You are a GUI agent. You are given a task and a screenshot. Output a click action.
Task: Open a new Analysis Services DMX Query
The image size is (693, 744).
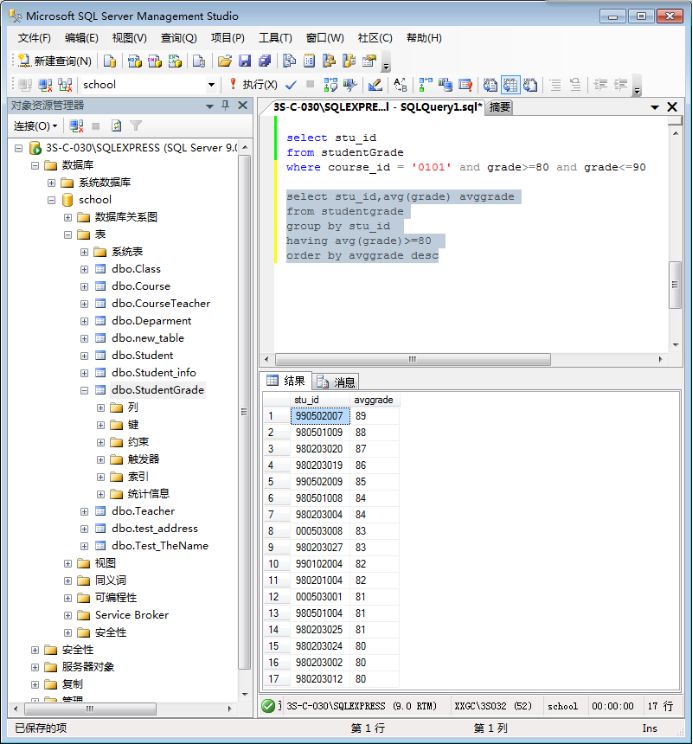click(155, 61)
